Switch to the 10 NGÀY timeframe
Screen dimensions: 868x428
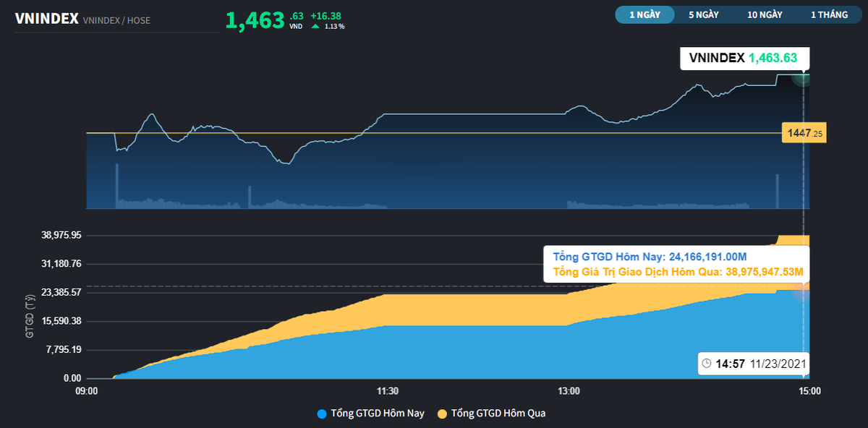click(765, 14)
